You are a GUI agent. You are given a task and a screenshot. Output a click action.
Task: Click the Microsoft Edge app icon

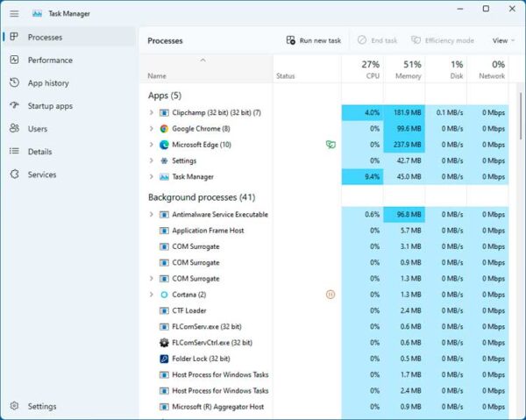(164, 145)
